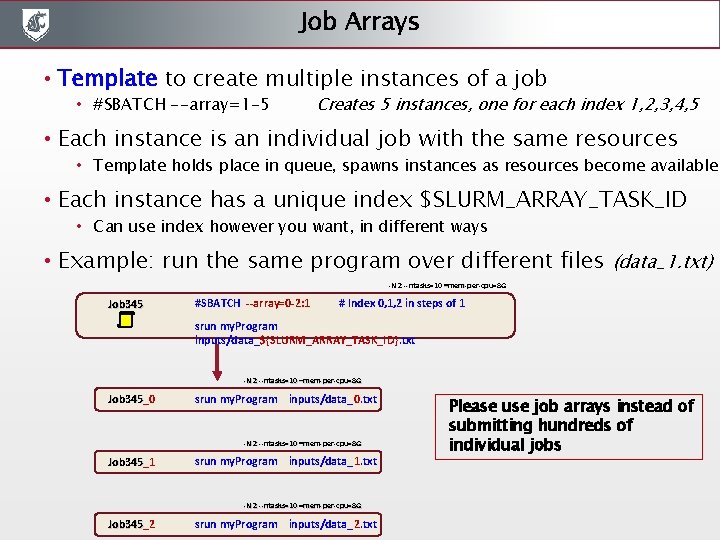This screenshot has width=720, height=540.
Task: Click the 'Job345_1' label
Action: [131, 462]
